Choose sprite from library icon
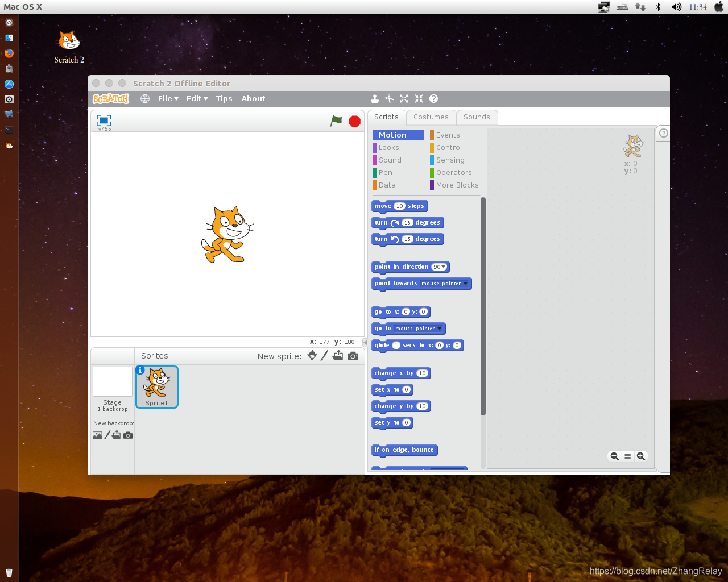The width and height of the screenshot is (728, 582). click(312, 355)
